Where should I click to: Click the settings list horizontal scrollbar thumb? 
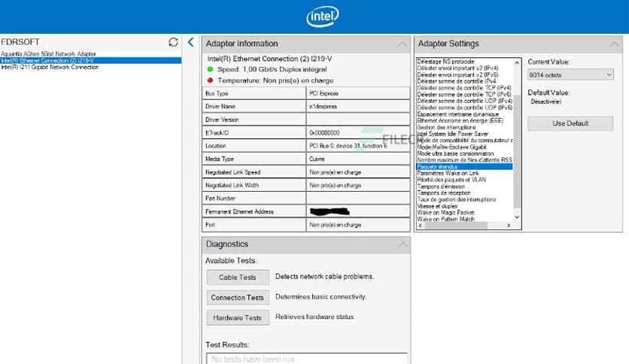tap(456, 226)
